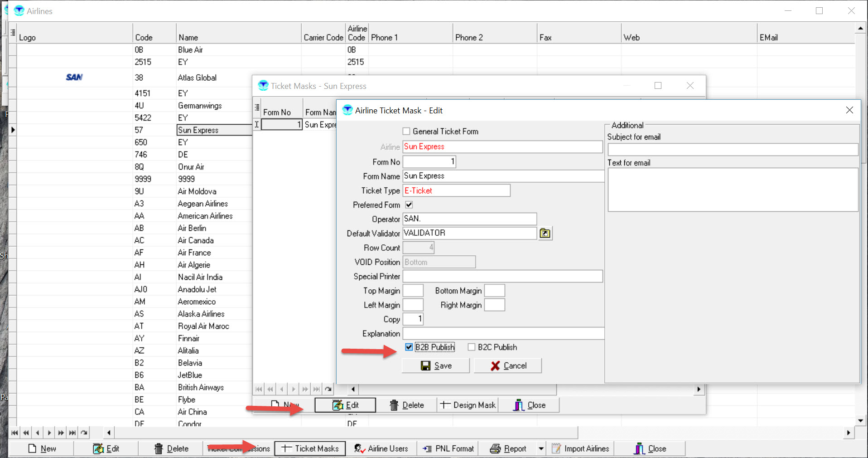Maximize the Ticket Masks window
Viewport: 868px width, 458px height.
(658, 86)
